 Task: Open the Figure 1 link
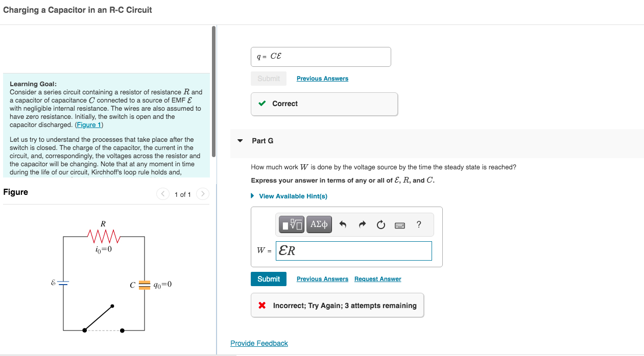coord(88,124)
